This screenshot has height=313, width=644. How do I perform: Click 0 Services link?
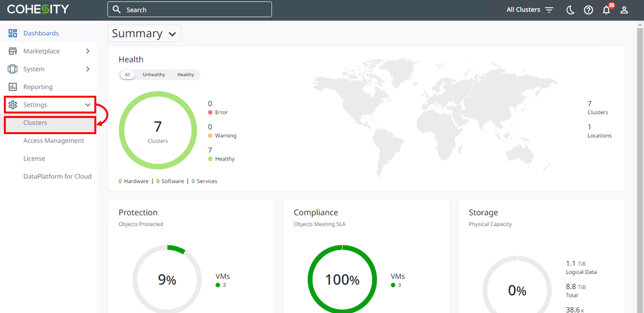pos(204,181)
